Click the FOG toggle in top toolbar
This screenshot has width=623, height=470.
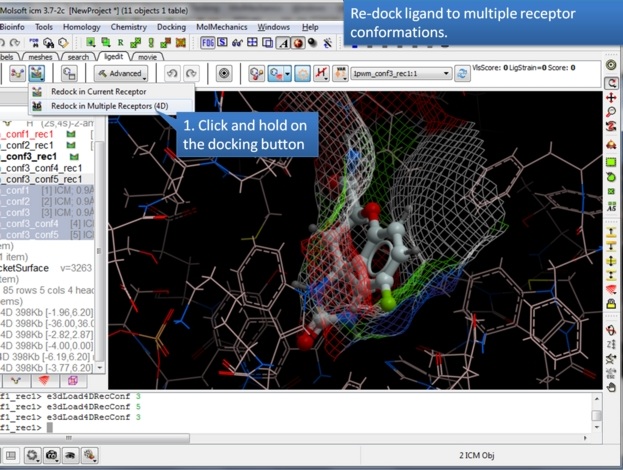click(x=208, y=43)
